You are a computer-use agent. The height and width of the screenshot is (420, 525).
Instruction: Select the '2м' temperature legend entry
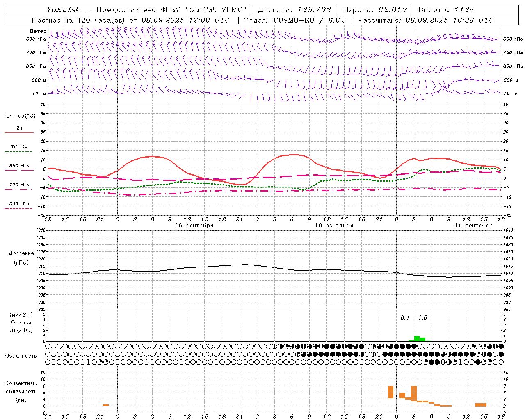pos(19,128)
